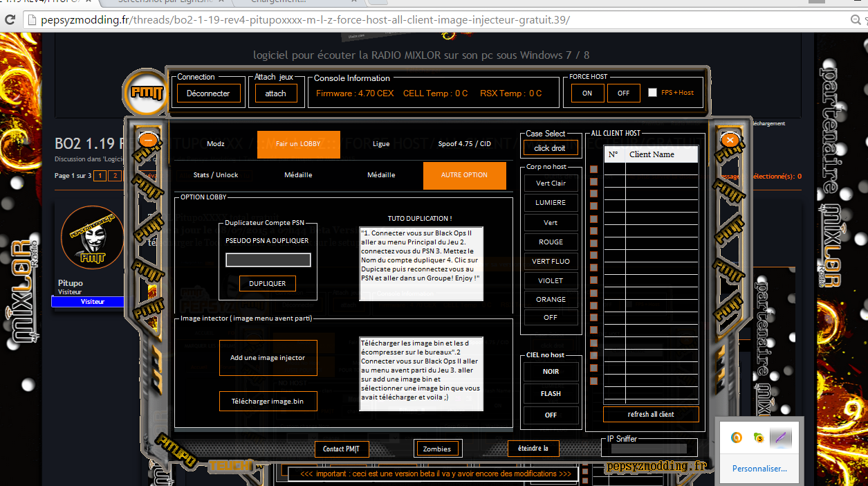Image resolution: width=868 pixels, height=486 pixels.
Task: Click the Firmware : 4.70 CEX text
Action: [x=355, y=93]
